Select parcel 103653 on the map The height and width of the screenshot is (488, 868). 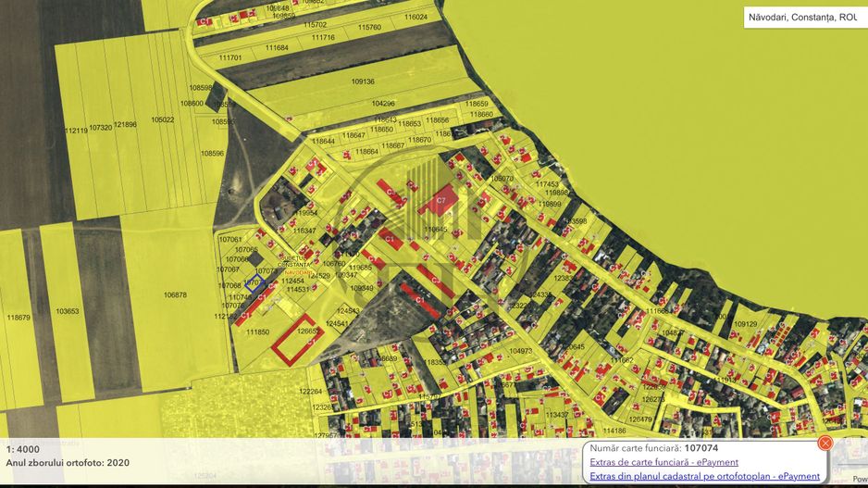coord(68,312)
